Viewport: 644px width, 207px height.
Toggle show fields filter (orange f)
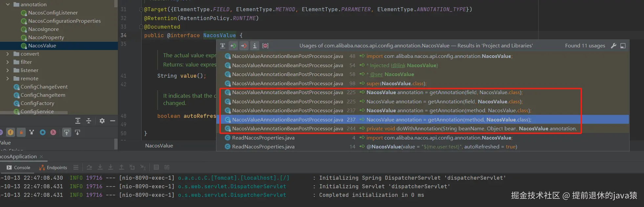(x=11, y=132)
